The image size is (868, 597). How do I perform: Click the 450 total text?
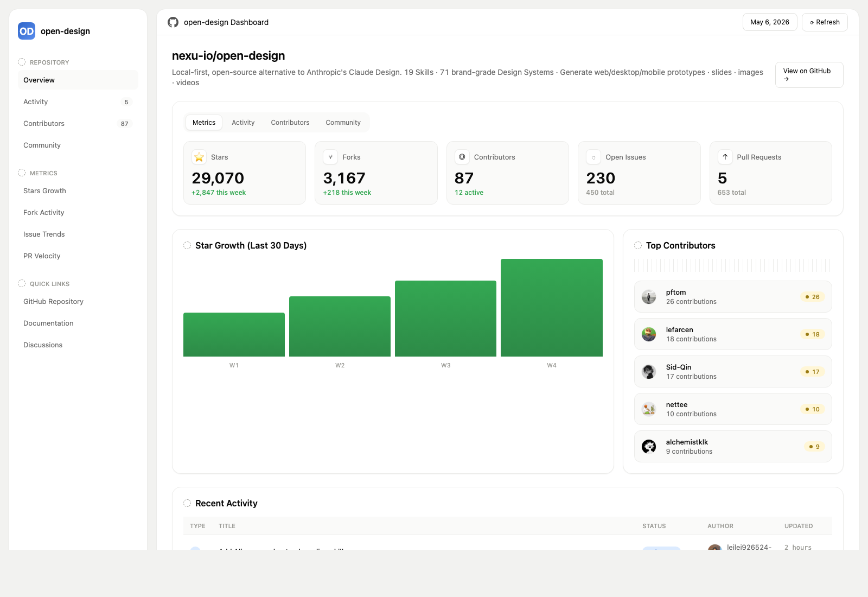[x=600, y=193]
